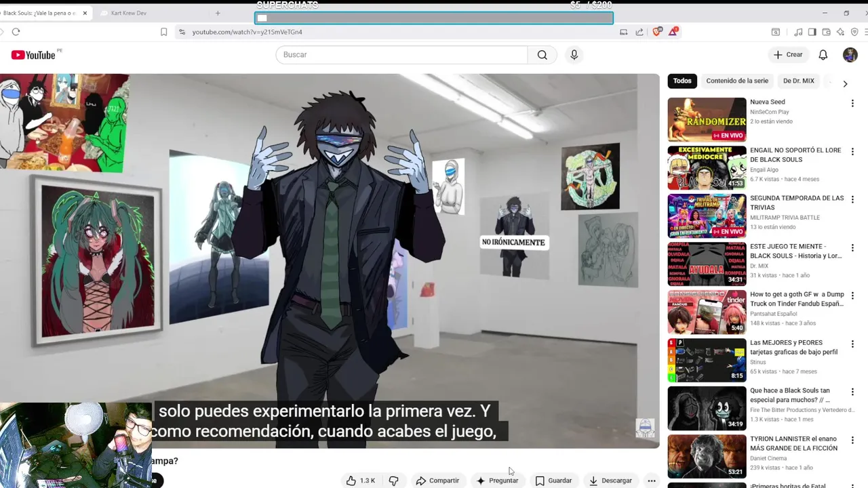Click the Guardar button

point(553,481)
